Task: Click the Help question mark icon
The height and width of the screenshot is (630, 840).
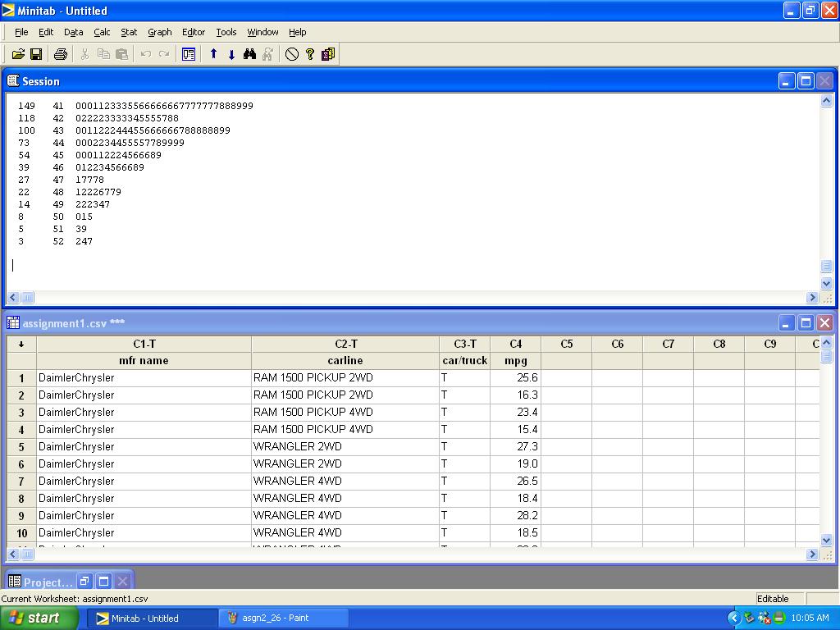Action: click(310, 54)
